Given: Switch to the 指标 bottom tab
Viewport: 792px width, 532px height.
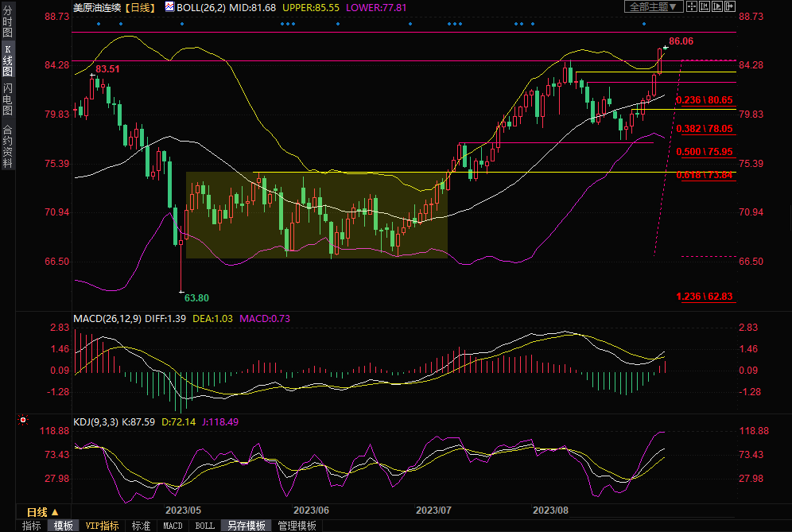Looking at the screenshot, I should click(x=32, y=526).
